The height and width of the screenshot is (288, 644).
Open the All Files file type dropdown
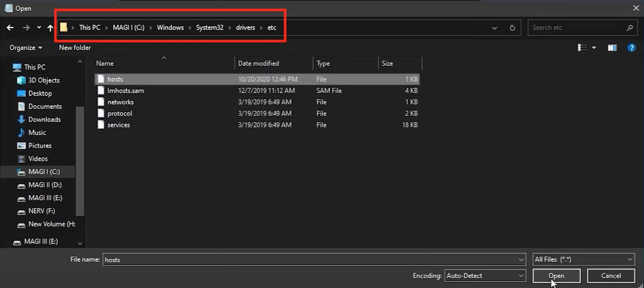[x=583, y=259]
